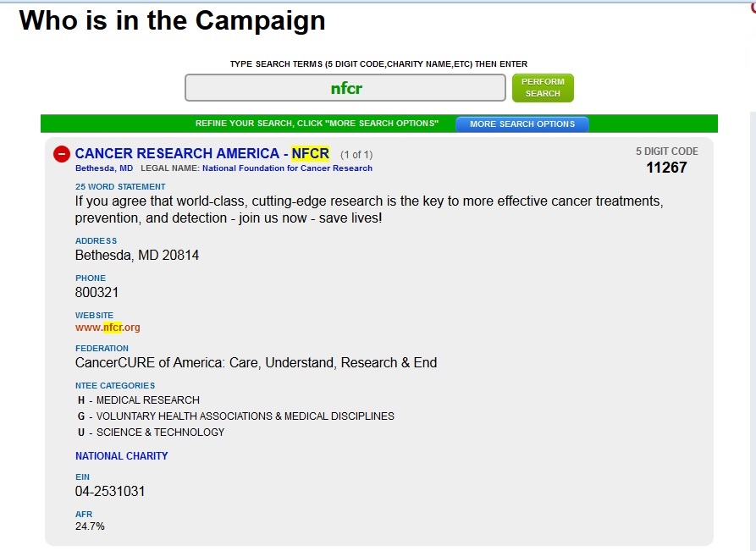This screenshot has height=551, width=756.
Task: Click the CancerCURE of America federation text
Action: (x=256, y=362)
